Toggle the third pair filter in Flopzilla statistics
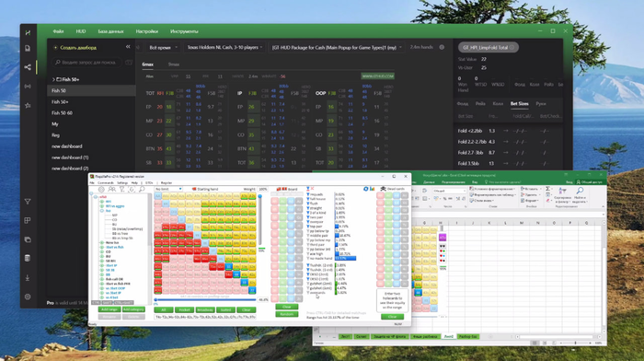The height and width of the screenshot is (361, 644). (x=308, y=245)
